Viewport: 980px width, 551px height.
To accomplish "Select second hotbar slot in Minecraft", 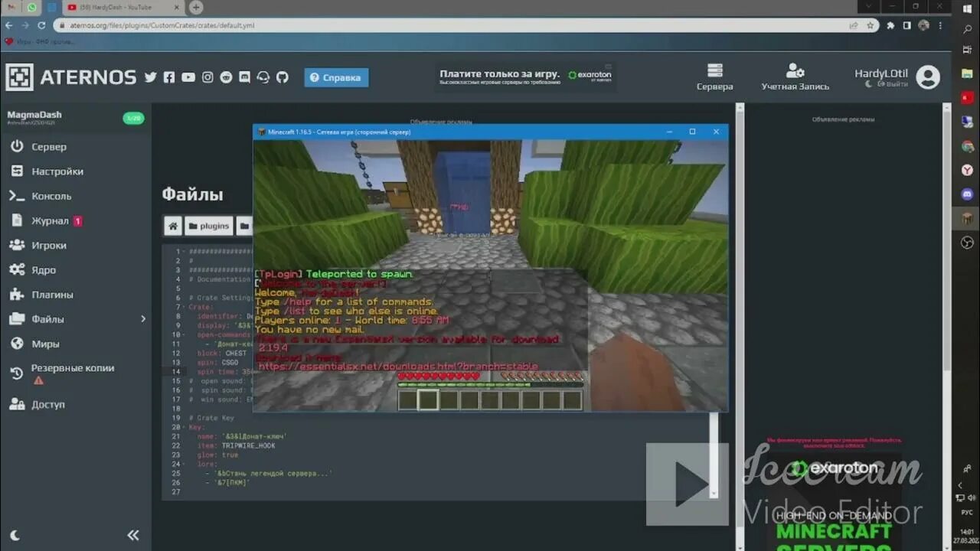I will [429, 399].
